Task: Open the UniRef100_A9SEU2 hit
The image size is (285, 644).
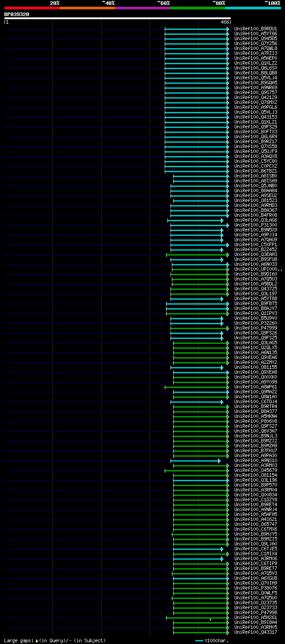Action: point(256,196)
